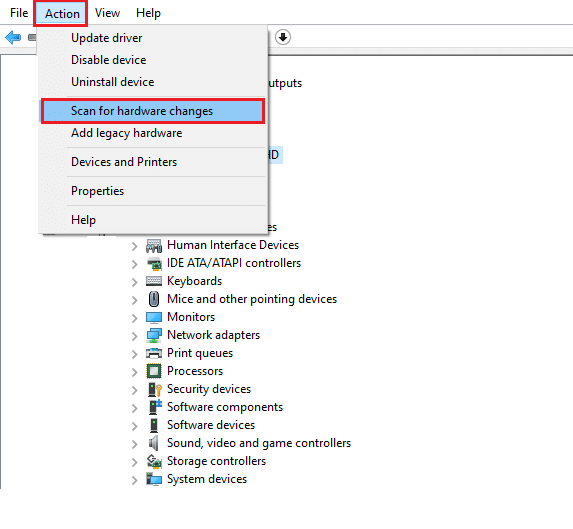Click the Keyboards category icon
This screenshot has width=573, height=529.
154,281
